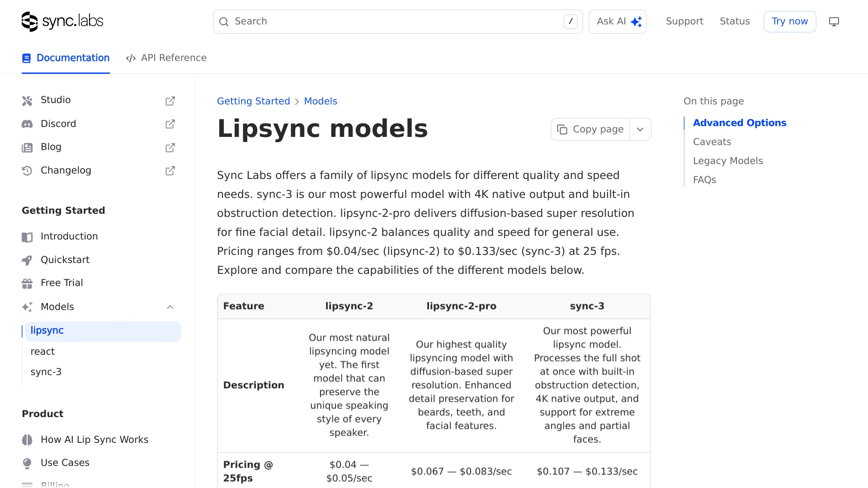The height and width of the screenshot is (488, 868).
Task: Open Blog external link arrow icon
Action: 170,147
